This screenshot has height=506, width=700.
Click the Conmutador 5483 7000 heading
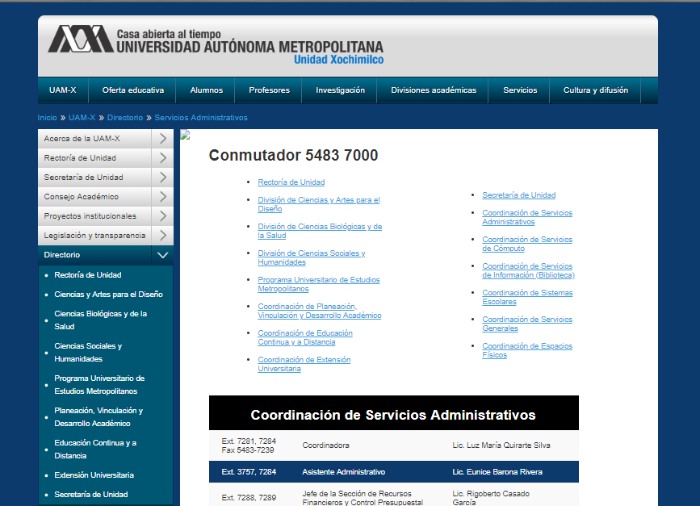(x=293, y=155)
